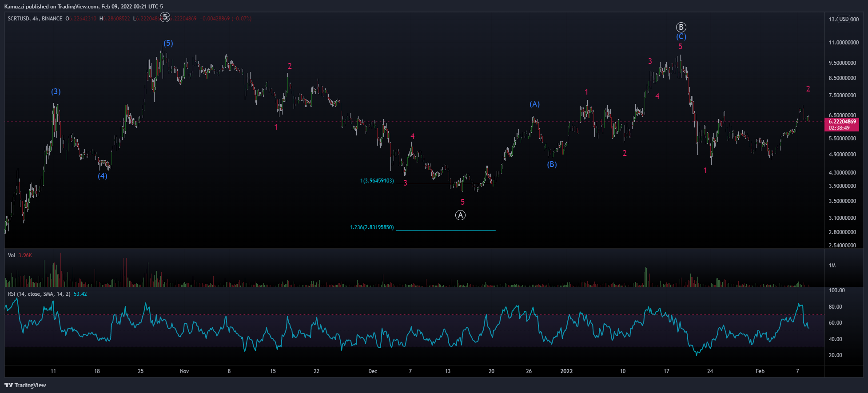Select the circled A wave label
This screenshot has width=868, height=393.
click(461, 215)
